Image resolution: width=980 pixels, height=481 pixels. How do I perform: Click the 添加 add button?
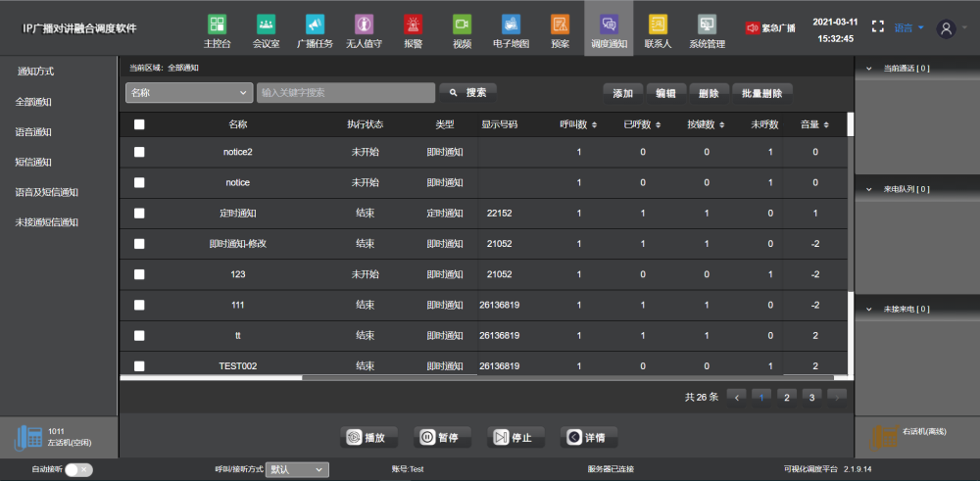pyautogui.click(x=623, y=94)
